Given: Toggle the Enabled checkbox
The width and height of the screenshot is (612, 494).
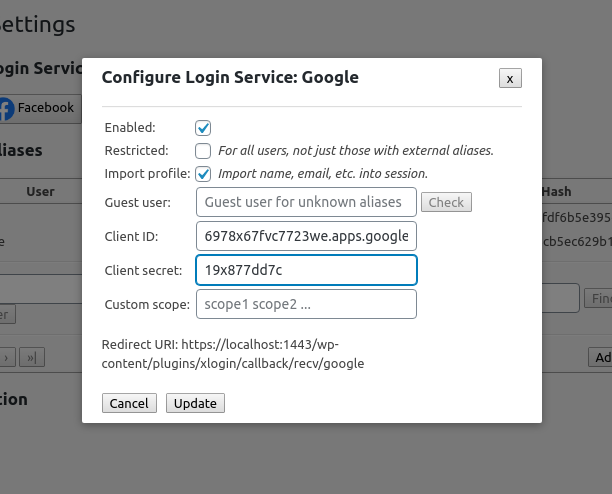Looking at the screenshot, I should click(203, 128).
